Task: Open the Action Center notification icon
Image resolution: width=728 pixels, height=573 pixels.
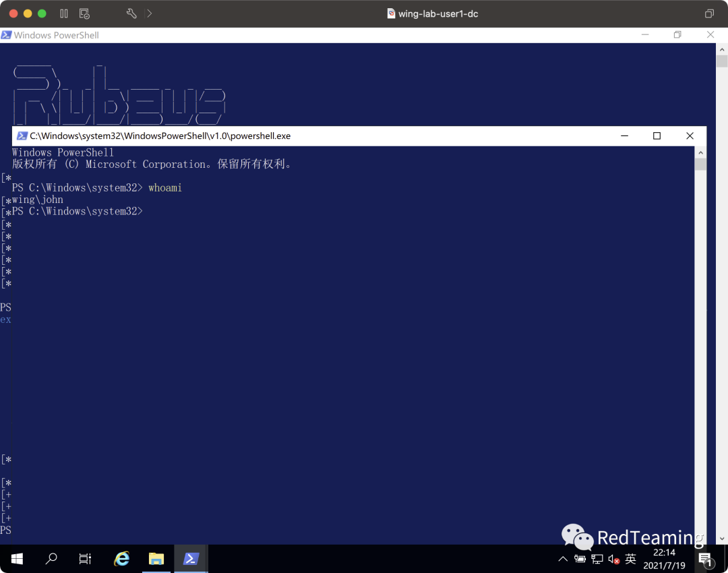Action: (706, 560)
